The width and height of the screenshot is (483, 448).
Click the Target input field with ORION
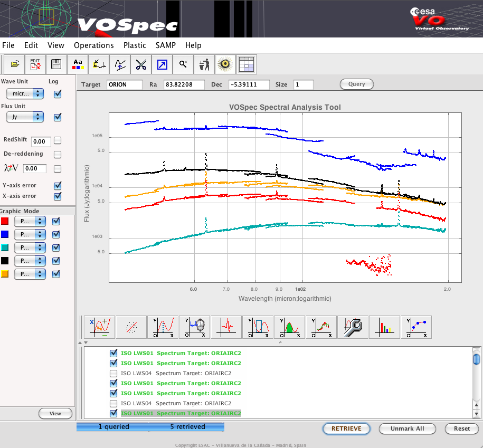[x=125, y=84]
